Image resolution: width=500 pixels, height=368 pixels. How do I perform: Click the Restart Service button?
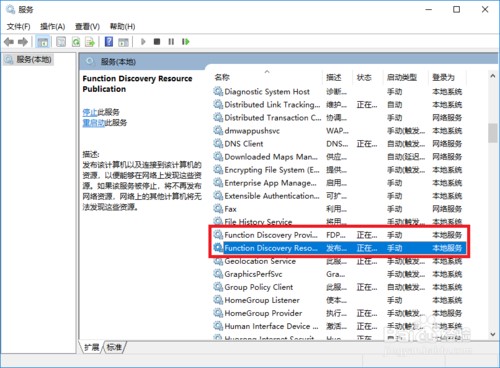[x=186, y=42]
